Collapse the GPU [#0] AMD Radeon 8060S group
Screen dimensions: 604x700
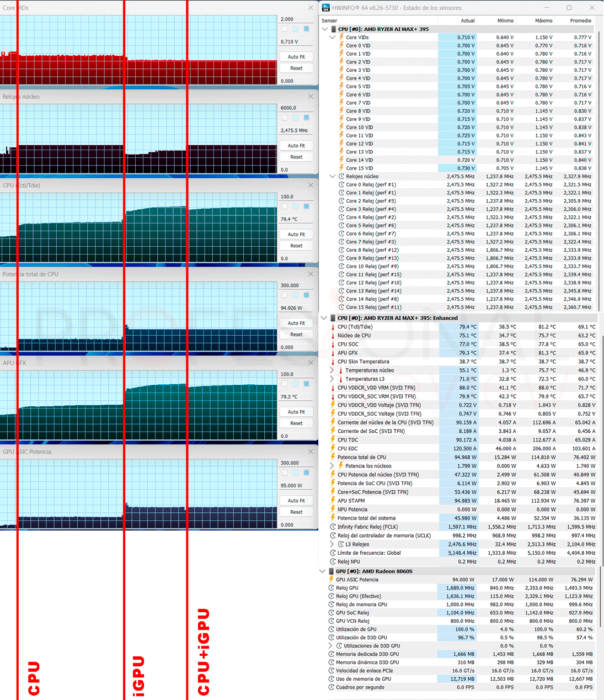[x=323, y=571]
